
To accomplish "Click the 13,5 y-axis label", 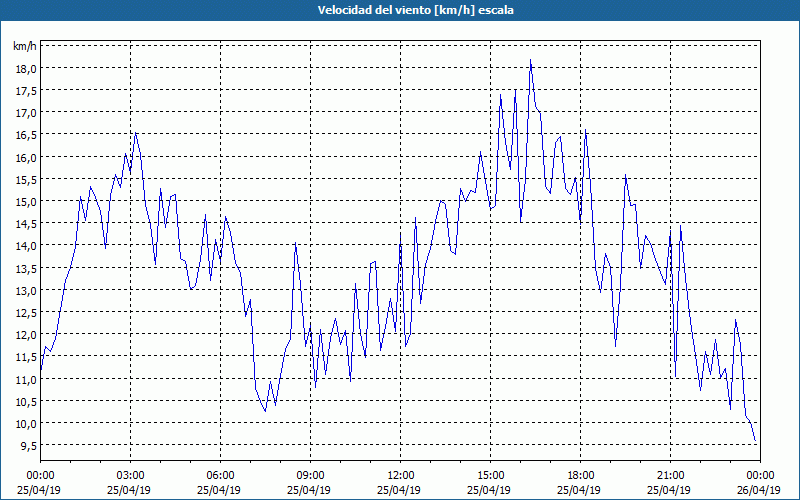I will coord(28,268).
